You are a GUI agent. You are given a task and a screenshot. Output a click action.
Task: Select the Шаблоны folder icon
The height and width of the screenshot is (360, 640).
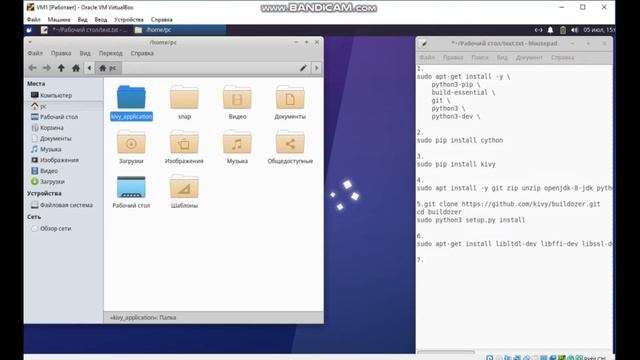184,187
